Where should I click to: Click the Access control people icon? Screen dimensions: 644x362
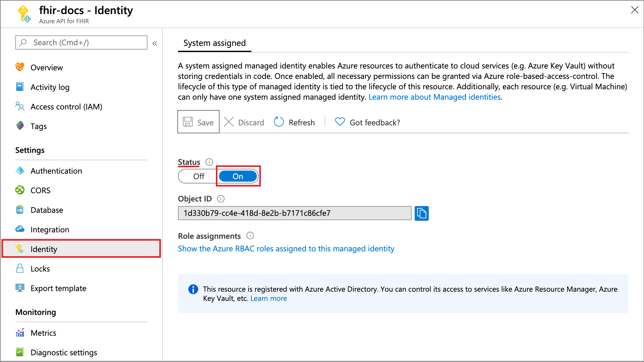20,106
